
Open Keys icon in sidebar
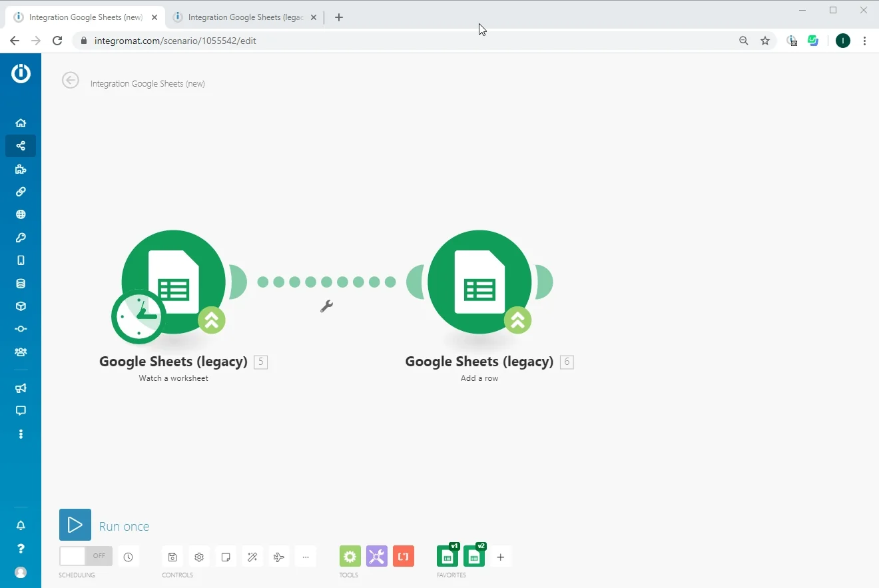(x=21, y=238)
